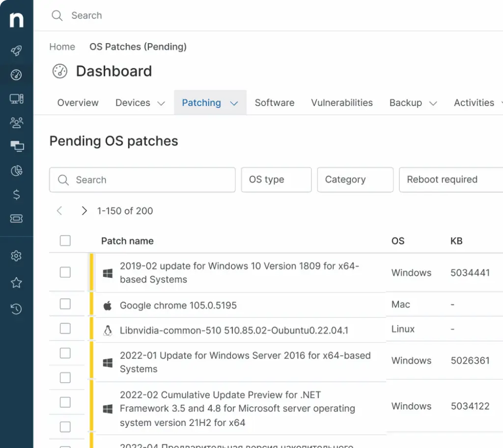Click KB value 5034122
This screenshot has width=503, height=448.
click(x=470, y=406)
